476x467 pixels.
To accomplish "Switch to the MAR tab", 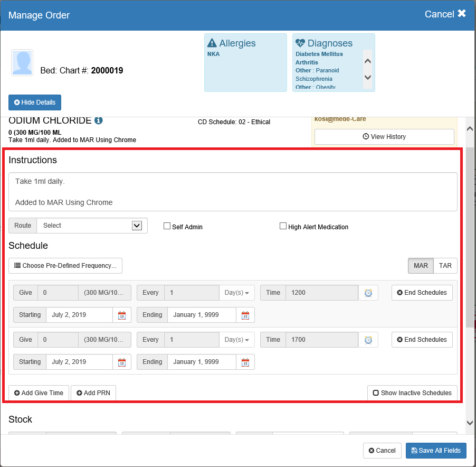I will 421,266.
